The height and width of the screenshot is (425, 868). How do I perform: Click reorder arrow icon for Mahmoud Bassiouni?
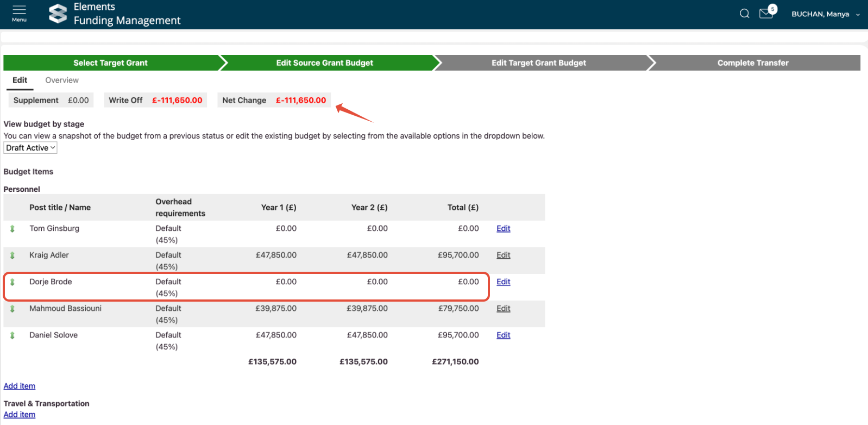[12, 309]
